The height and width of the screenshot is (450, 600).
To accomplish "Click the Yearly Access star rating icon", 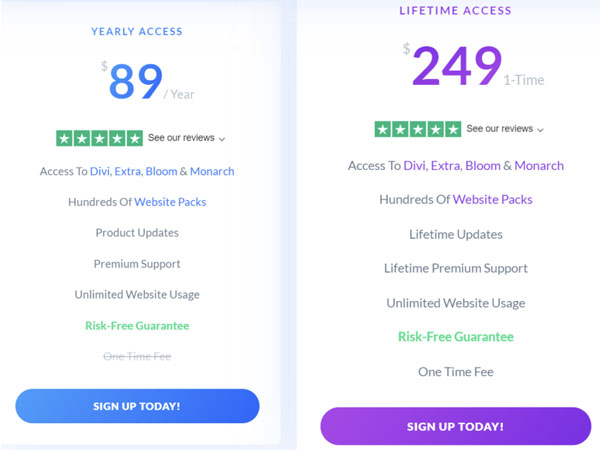I will coord(99,138).
